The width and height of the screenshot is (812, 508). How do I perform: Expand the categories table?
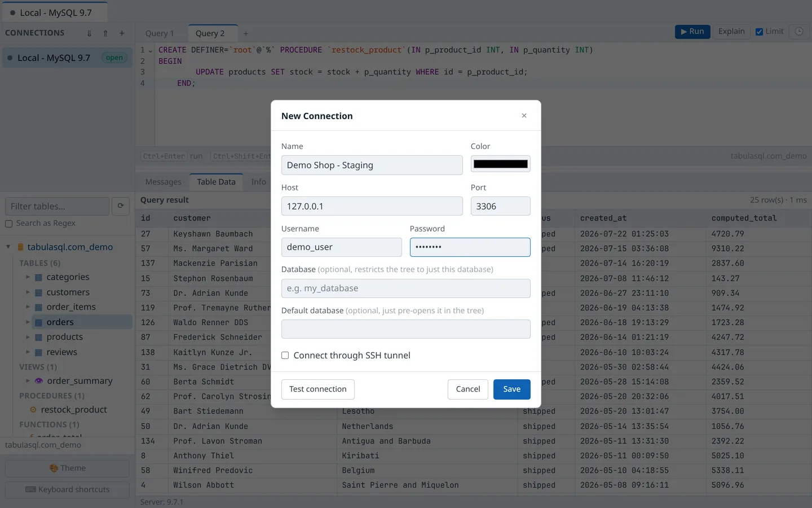(x=28, y=277)
